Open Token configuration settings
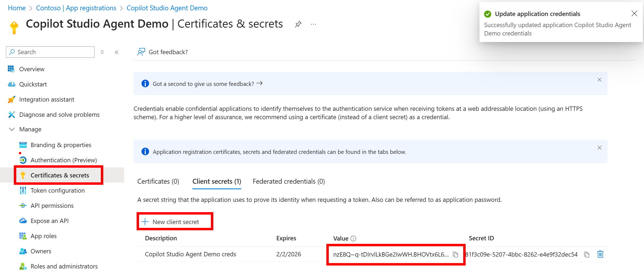The width and height of the screenshot is (644, 275). tap(57, 190)
